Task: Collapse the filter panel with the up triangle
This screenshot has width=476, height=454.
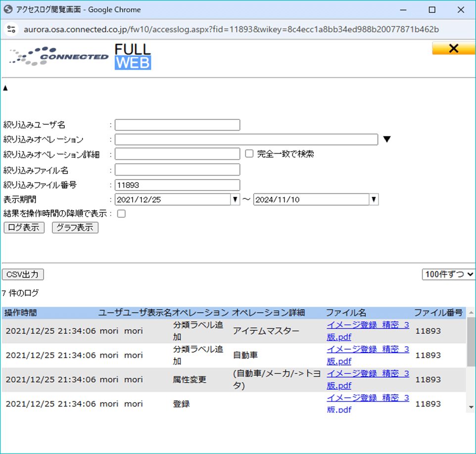Action: pos(5,88)
